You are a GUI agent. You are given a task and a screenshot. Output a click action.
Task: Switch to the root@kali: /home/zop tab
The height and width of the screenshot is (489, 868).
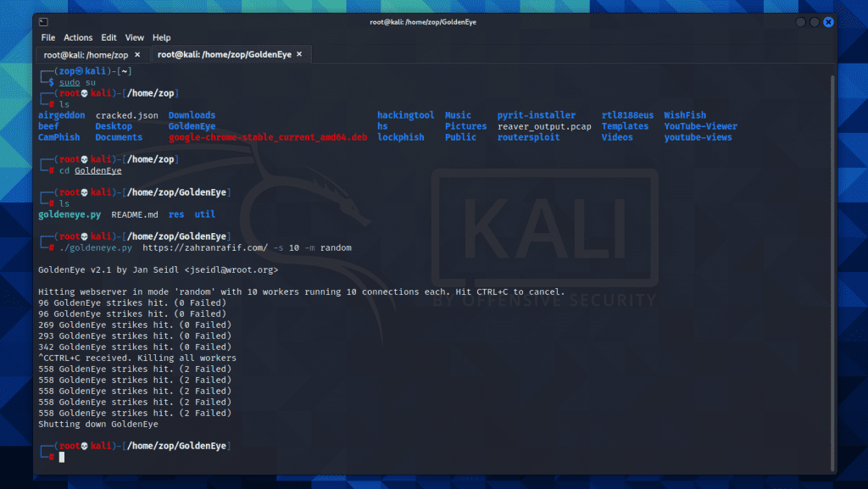pyautogui.click(x=85, y=54)
